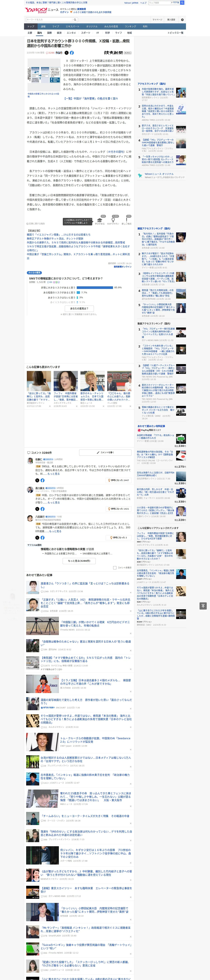Focus the キーワードを入力 search field
This screenshot has height=980, width=210.
tap(49, 20)
